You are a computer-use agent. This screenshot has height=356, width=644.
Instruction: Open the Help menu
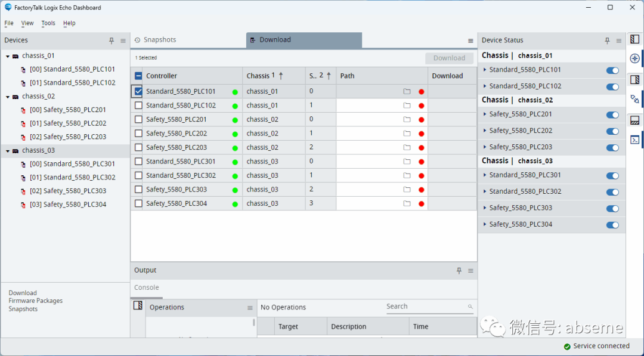(69, 23)
